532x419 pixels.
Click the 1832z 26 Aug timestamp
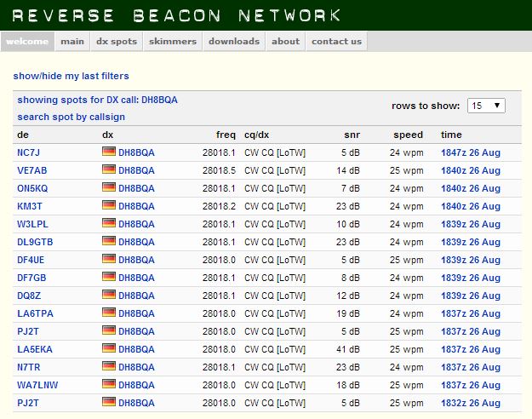pos(471,403)
